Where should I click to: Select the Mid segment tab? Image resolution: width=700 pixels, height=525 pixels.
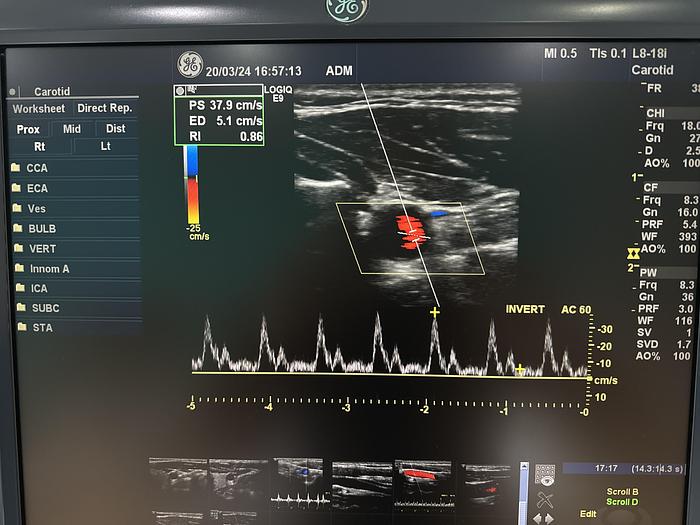click(x=72, y=129)
